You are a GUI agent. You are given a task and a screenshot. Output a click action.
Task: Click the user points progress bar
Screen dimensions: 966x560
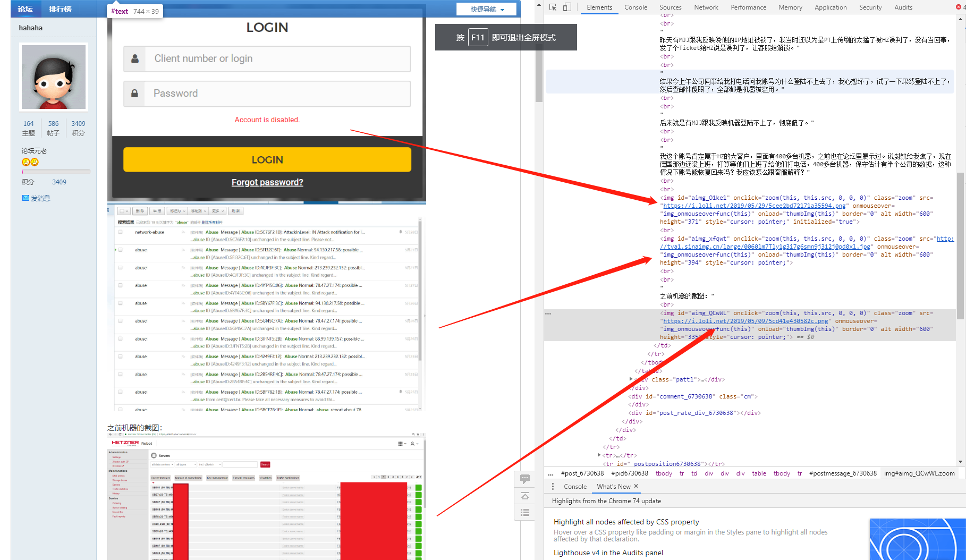(x=56, y=172)
